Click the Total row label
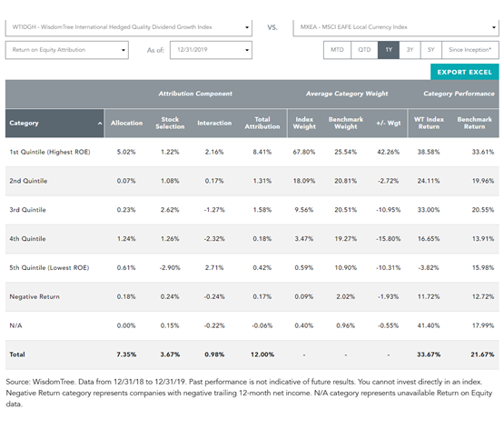Viewport: 504px width, 439px height. pyautogui.click(x=17, y=354)
